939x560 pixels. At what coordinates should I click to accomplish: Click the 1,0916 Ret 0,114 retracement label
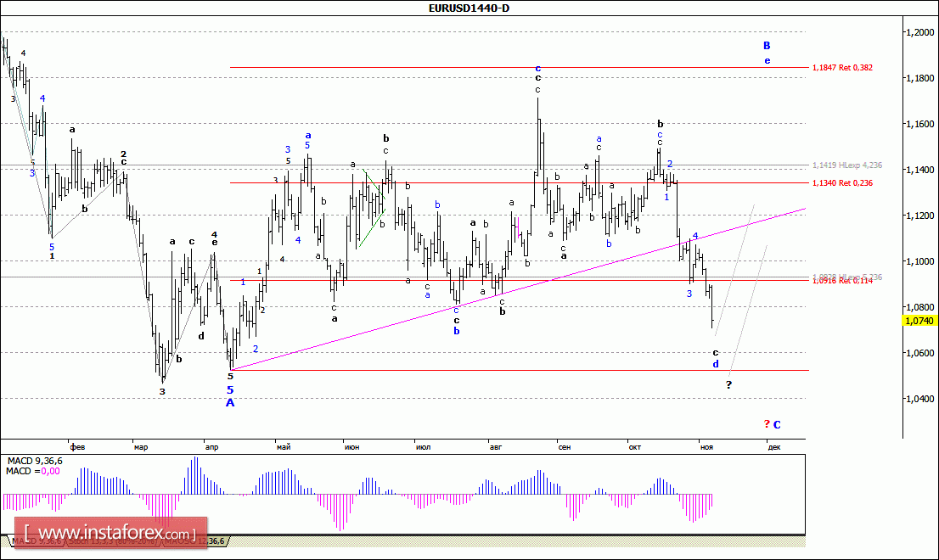point(842,281)
